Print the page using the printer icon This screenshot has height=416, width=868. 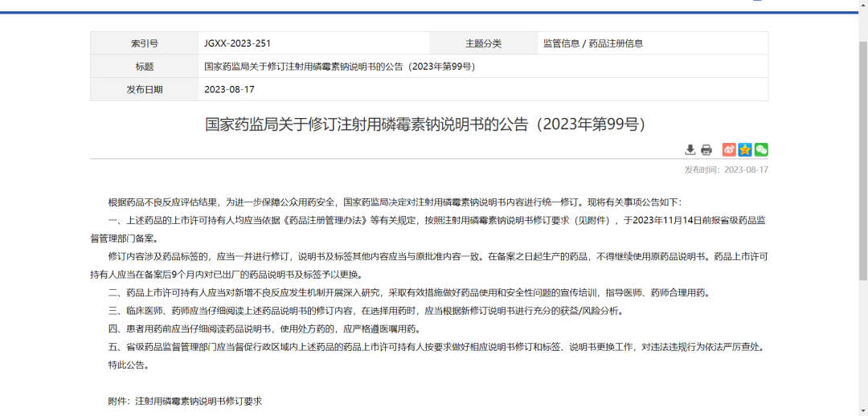coord(706,150)
